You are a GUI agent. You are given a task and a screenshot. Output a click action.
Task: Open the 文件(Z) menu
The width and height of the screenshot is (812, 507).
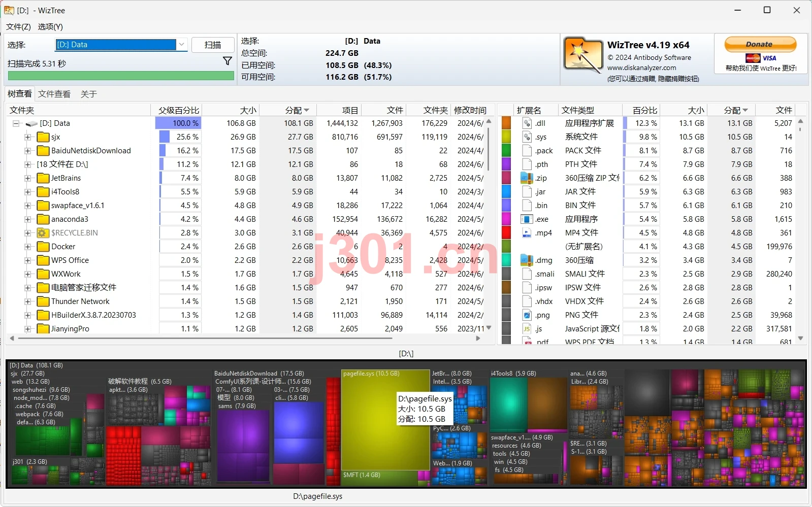(19, 27)
